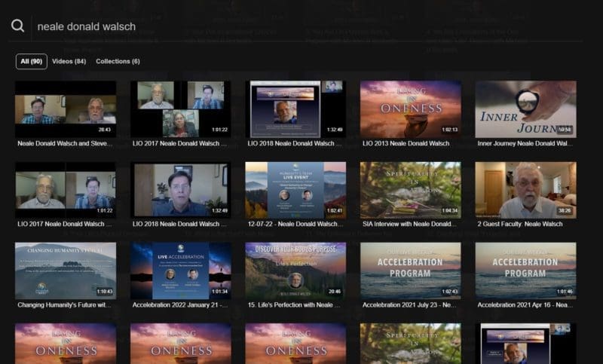Viewport: 603px width, 364px height.
Task: Open Neale Donald Walsch and Steve video thumbnail
Action: coord(66,109)
